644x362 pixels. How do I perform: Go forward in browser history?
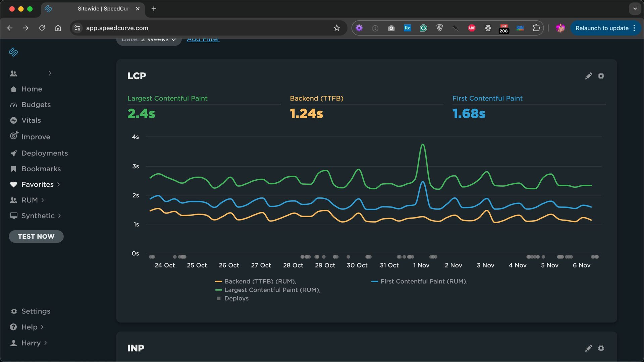tap(26, 28)
